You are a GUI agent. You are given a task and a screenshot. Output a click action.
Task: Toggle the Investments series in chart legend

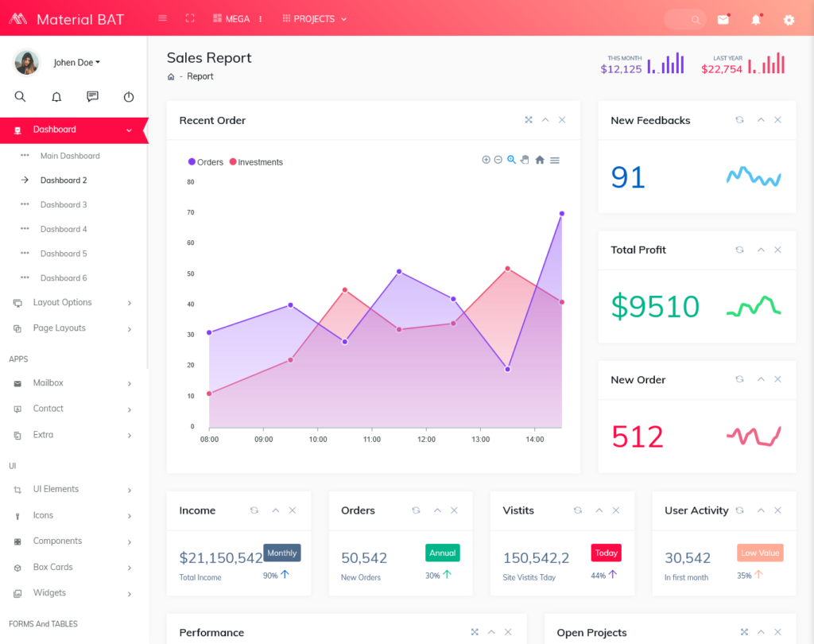(x=256, y=162)
